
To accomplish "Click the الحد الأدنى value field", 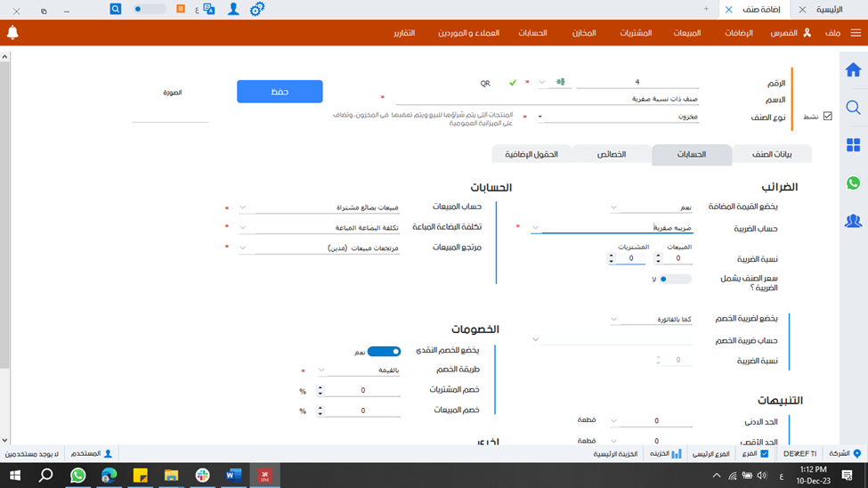I will 656,421.
